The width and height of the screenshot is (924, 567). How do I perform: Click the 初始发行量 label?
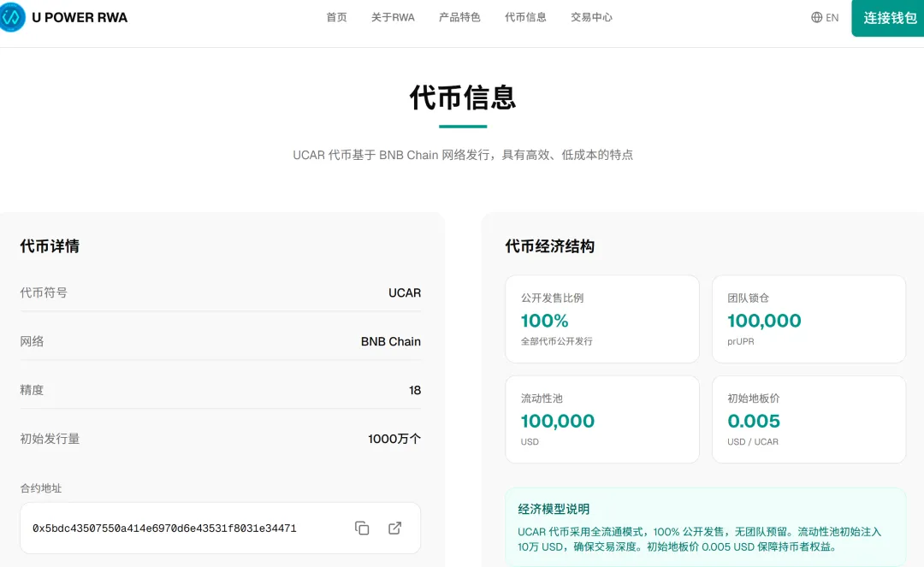coord(50,439)
